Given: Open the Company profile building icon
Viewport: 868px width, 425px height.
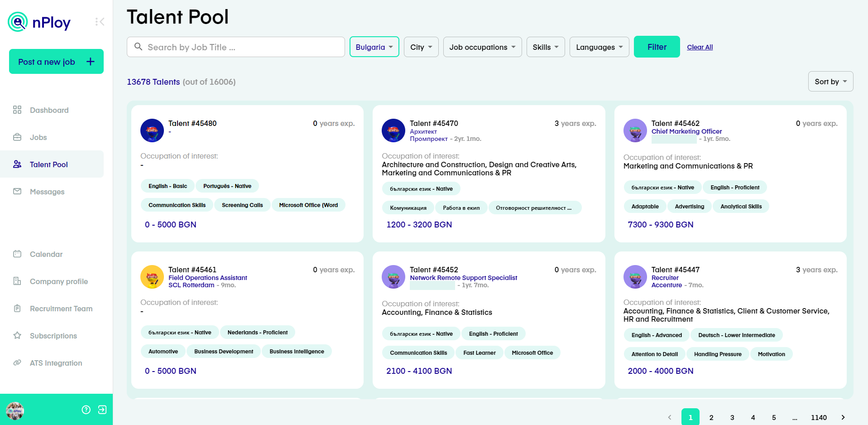Looking at the screenshot, I should tap(17, 281).
